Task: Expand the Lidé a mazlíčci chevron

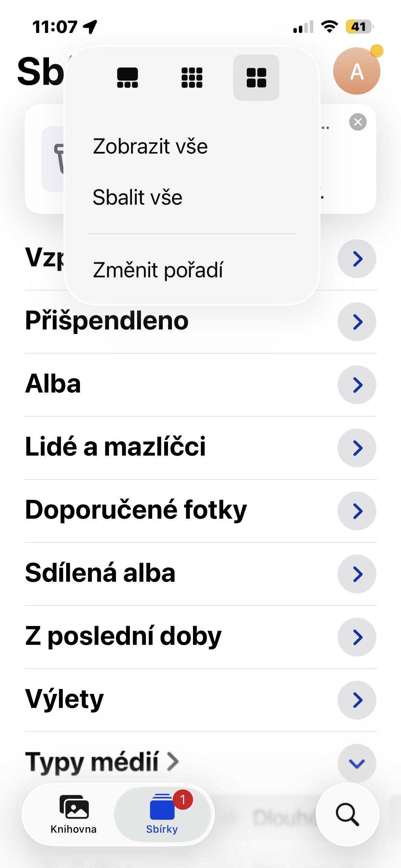Action: pos(357,448)
